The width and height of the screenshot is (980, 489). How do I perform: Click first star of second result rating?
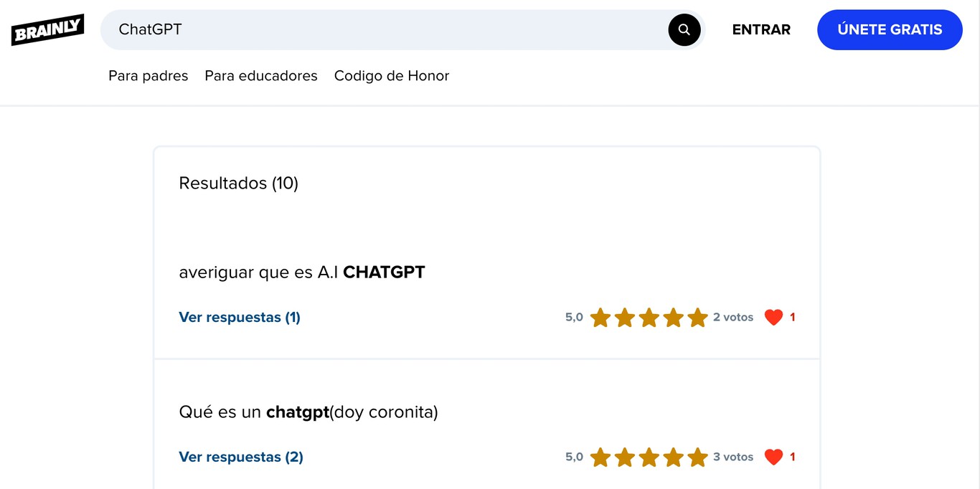600,457
